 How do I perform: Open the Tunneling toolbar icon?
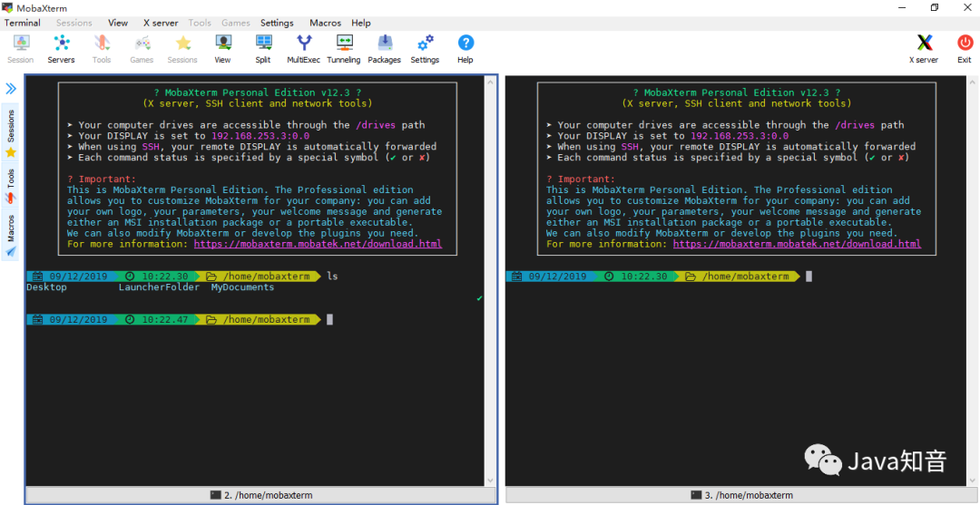(344, 49)
